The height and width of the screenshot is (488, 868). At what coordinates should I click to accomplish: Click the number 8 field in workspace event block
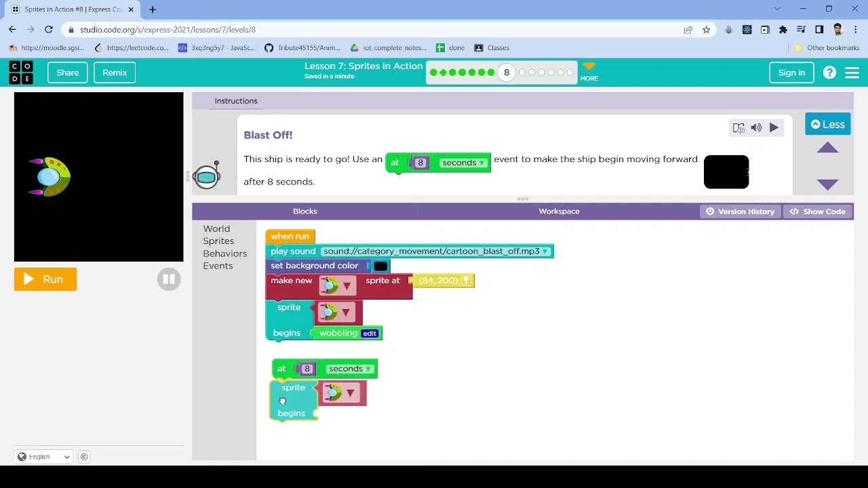pos(307,369)
